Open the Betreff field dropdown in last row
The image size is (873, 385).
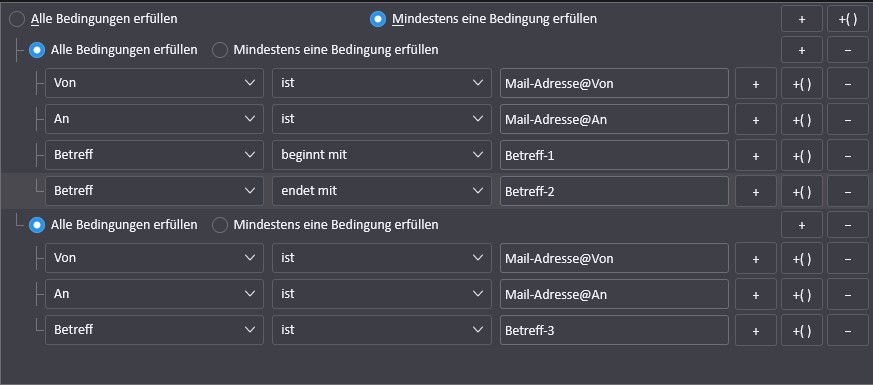(x=154, y=330)
